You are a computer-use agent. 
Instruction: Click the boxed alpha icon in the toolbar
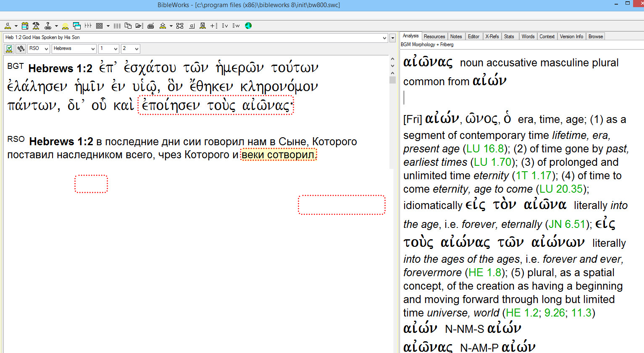[x=192, y=26]
